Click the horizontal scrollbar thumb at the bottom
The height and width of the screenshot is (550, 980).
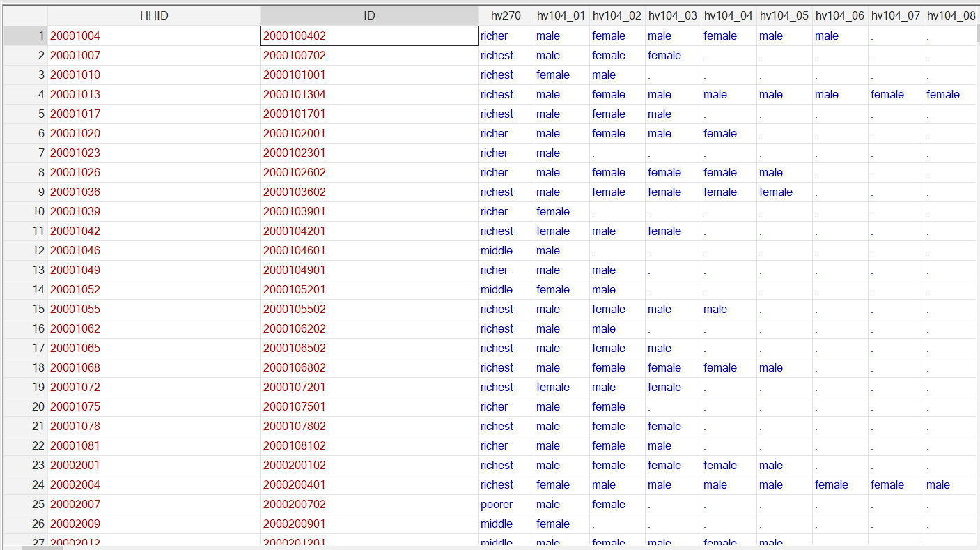pos(42,547)
